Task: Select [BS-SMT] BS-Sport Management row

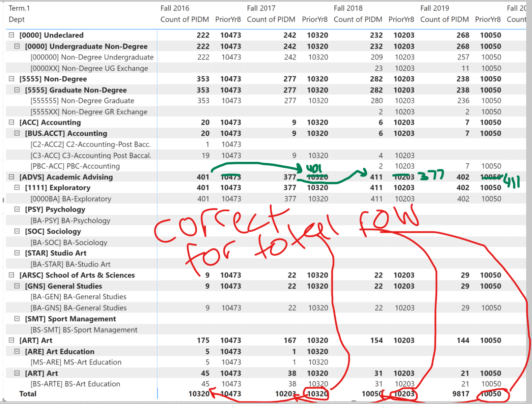Action: pos(84,330)
